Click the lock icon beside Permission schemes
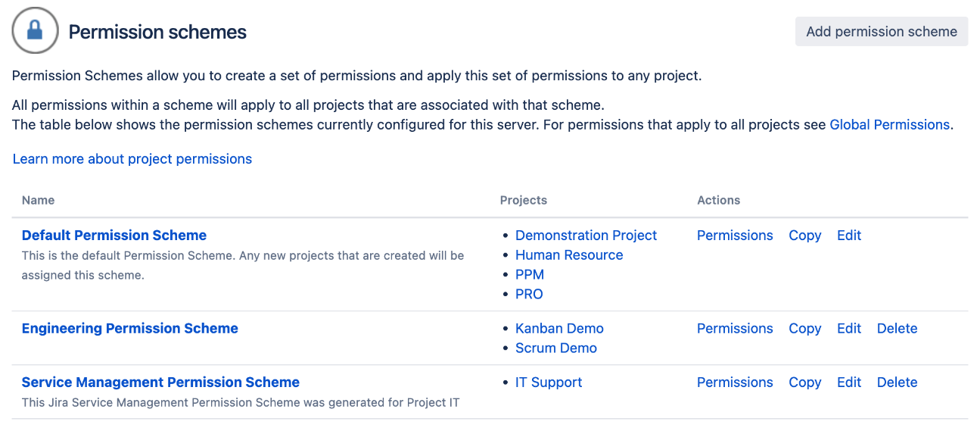 click(36, 31)
